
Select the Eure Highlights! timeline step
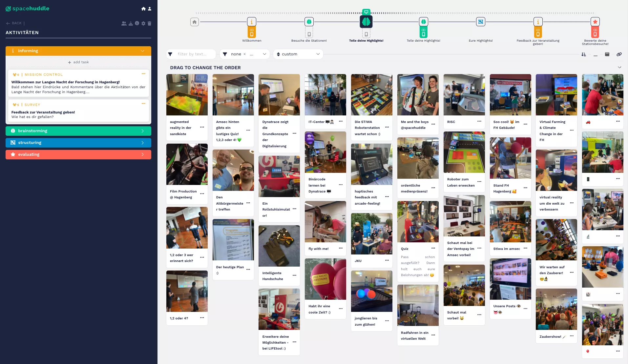(481, 22)
